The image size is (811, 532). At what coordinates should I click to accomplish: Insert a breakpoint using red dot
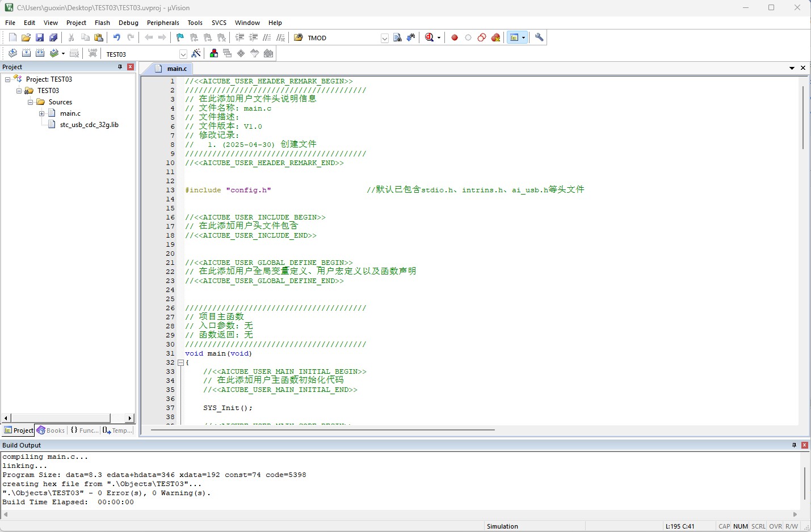coord(455,37)
